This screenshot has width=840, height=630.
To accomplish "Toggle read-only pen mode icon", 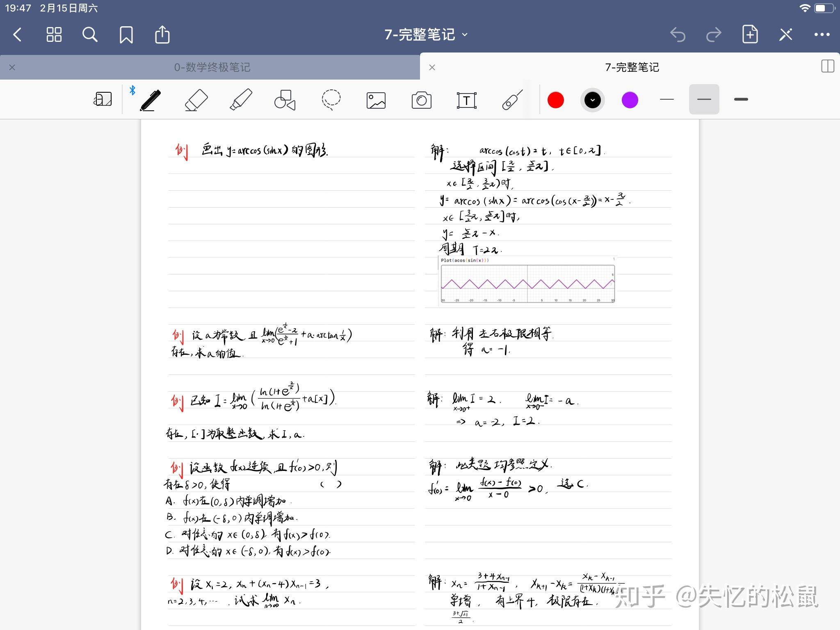I will click(x=786, y=35).
